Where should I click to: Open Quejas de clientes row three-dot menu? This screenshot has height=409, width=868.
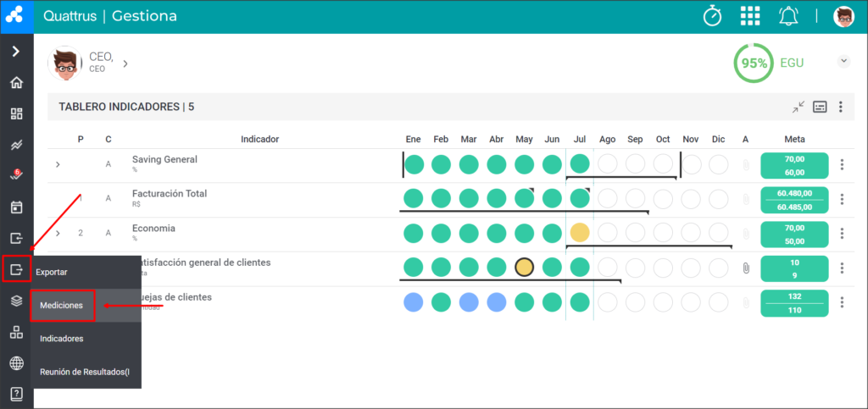(842, 302)
